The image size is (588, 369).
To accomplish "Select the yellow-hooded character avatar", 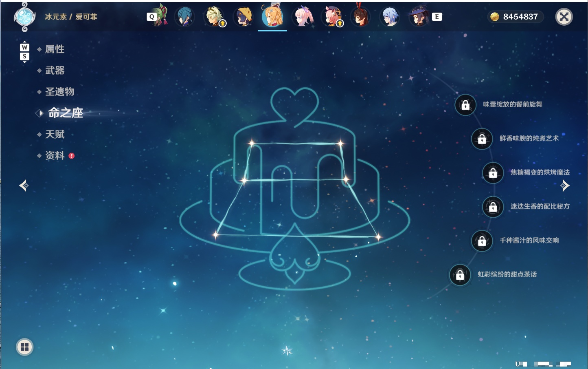I will tap(243, 17).
